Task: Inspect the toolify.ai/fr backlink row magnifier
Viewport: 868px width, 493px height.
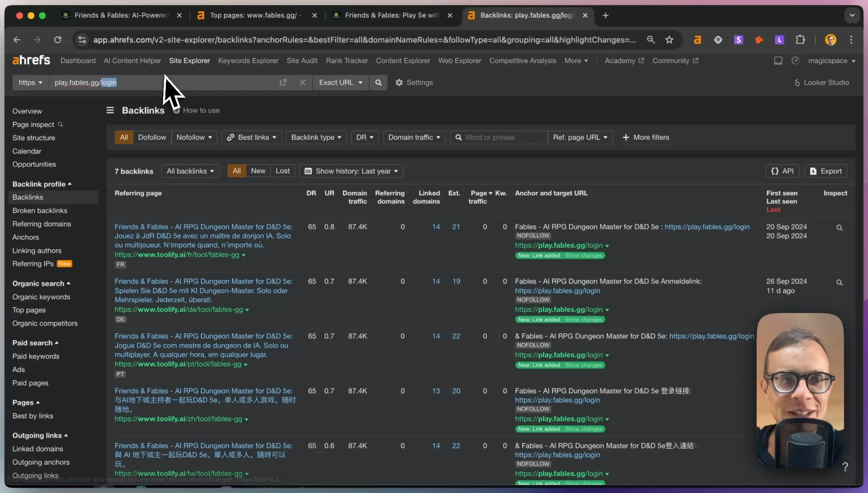Action: 839,227
